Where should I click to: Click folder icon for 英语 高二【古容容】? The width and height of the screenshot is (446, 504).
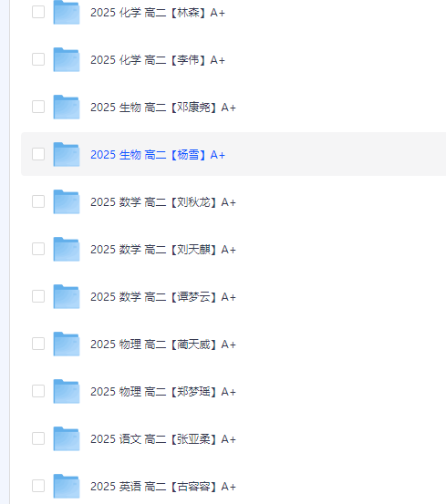pos(67,486)
